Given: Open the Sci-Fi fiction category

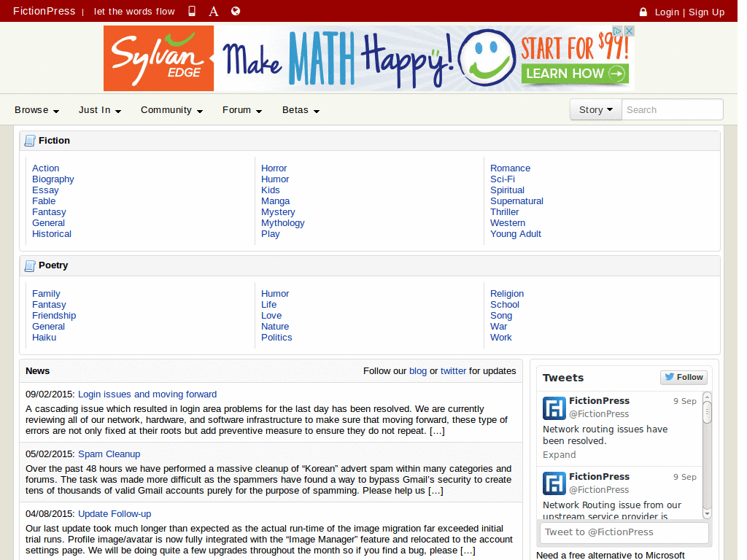Looking at the screenshot, I should point(503,179).
